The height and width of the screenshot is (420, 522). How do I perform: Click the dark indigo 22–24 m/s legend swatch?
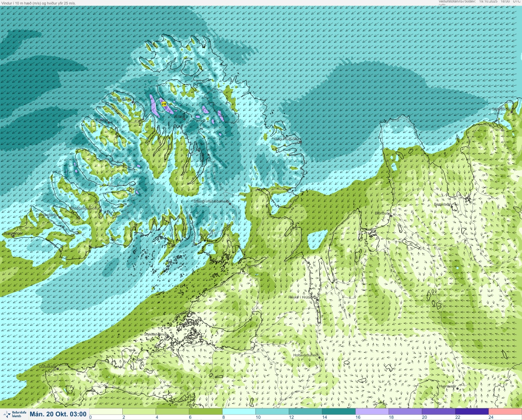[x=472, y=411]
